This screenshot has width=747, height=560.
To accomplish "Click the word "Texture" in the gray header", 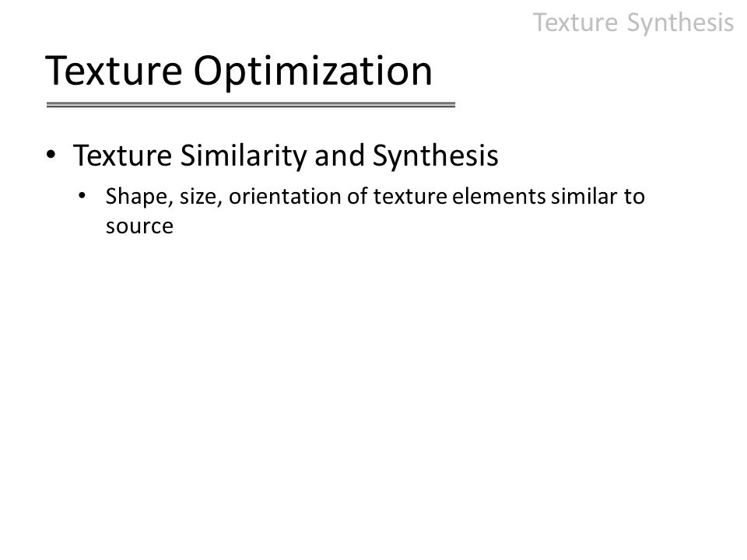I will coord(575,23).
